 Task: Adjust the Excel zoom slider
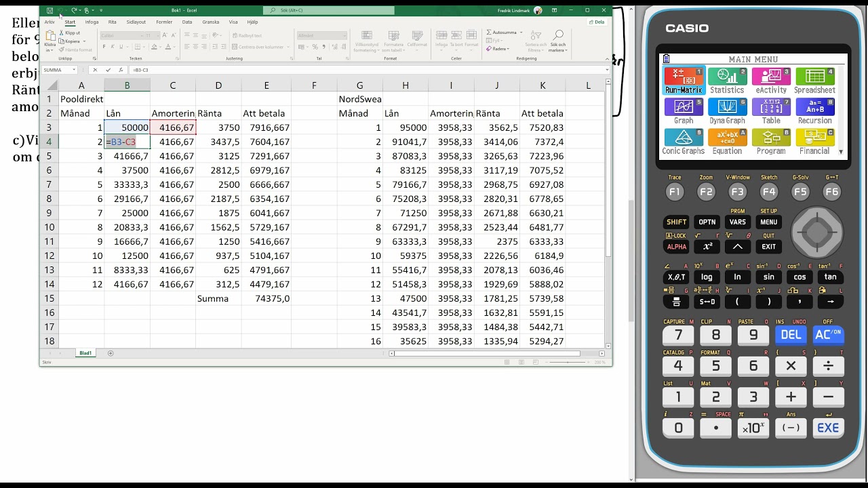point(566,363)
